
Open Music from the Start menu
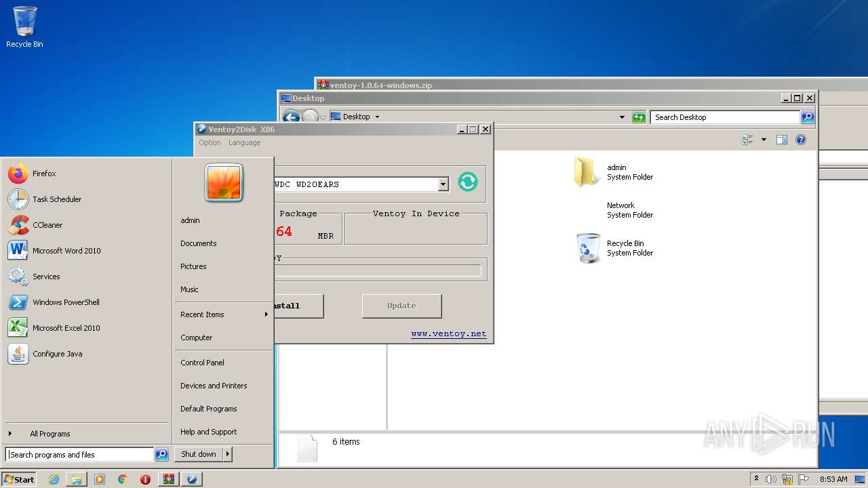[x=224, y=289]
